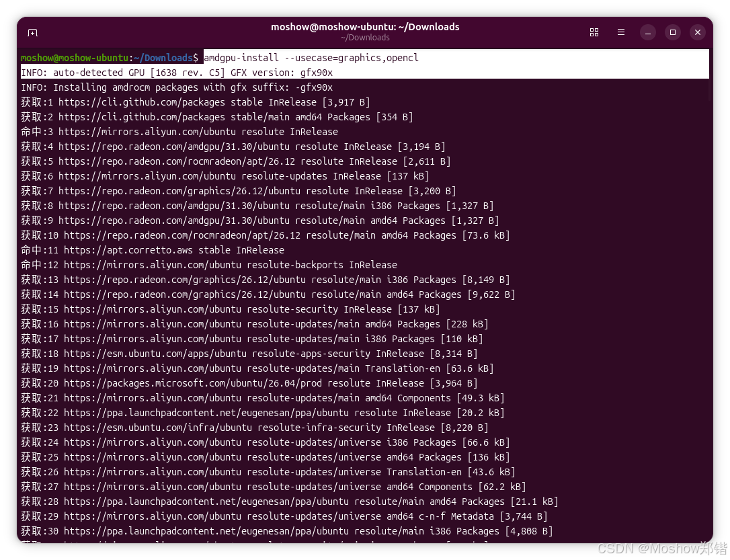
Task: Click the moshow@moshow-ubuntu prompt text
Action: [x=75, y=58]
